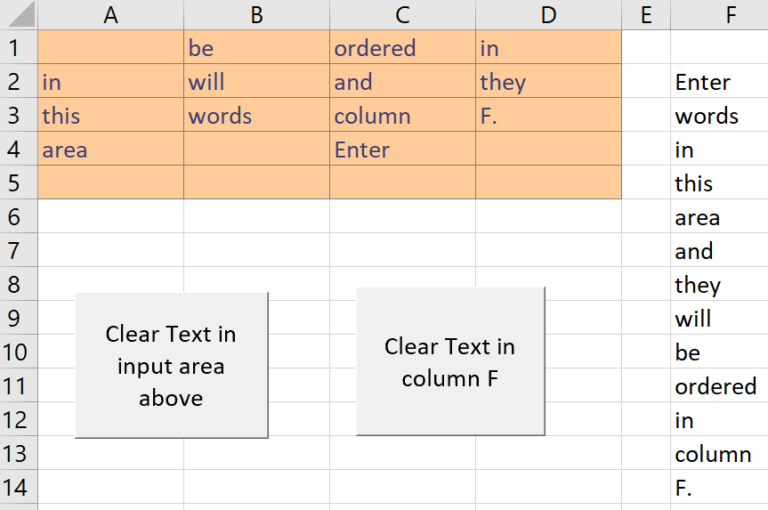This screenshot has width=768, height=510.
Task: Select cell F9 containing 'will'
Action: tap(720, 317)
